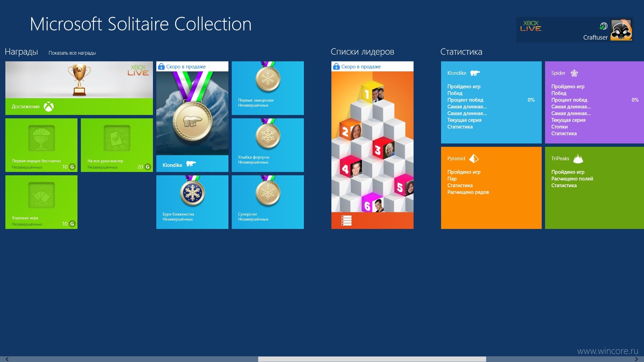The width and height of the screenshot is (644, 362).
Task: Click the scrollbar right arrow
Action: click(x=637, y=359)
